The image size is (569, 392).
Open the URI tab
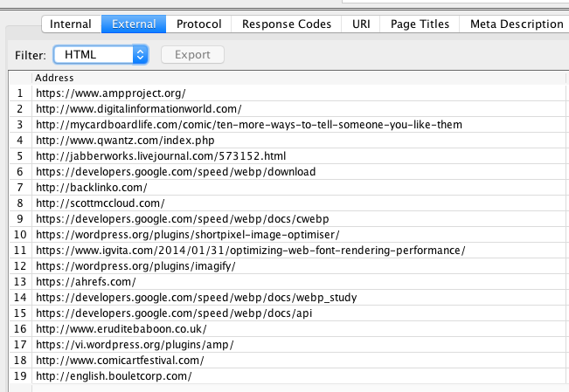click(x=361, y=24)
